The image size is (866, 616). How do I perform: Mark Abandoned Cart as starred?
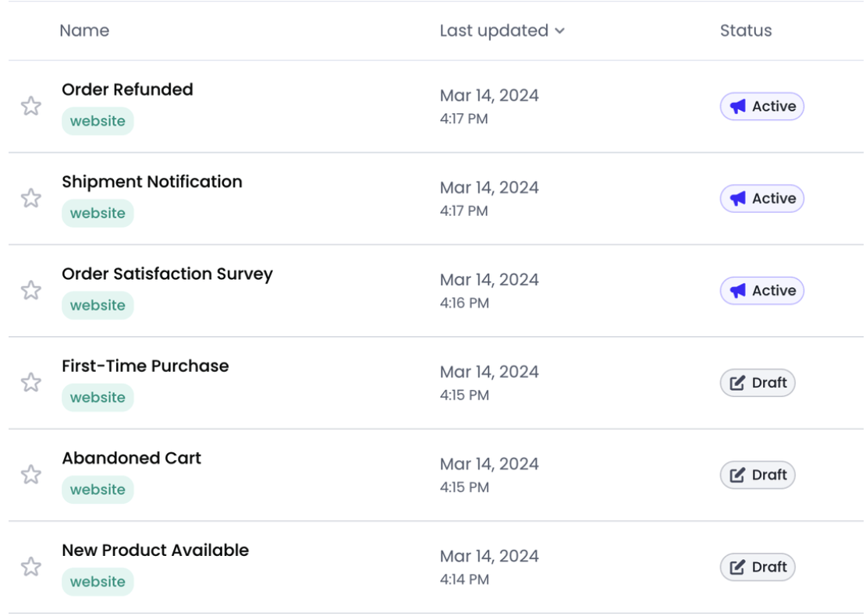pos(31,474)
